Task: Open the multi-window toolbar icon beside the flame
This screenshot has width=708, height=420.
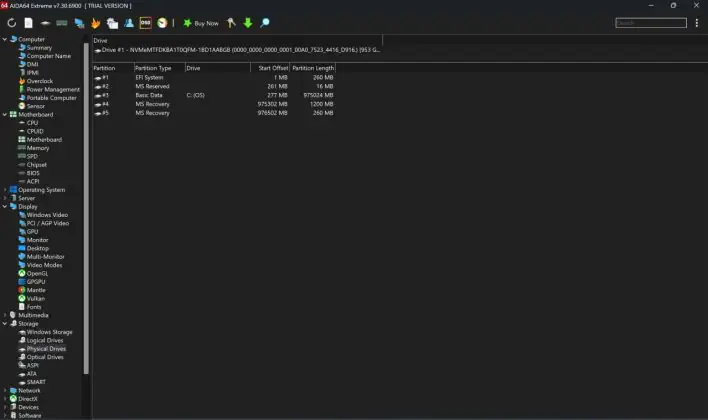Action: click(x=112, y=23)
